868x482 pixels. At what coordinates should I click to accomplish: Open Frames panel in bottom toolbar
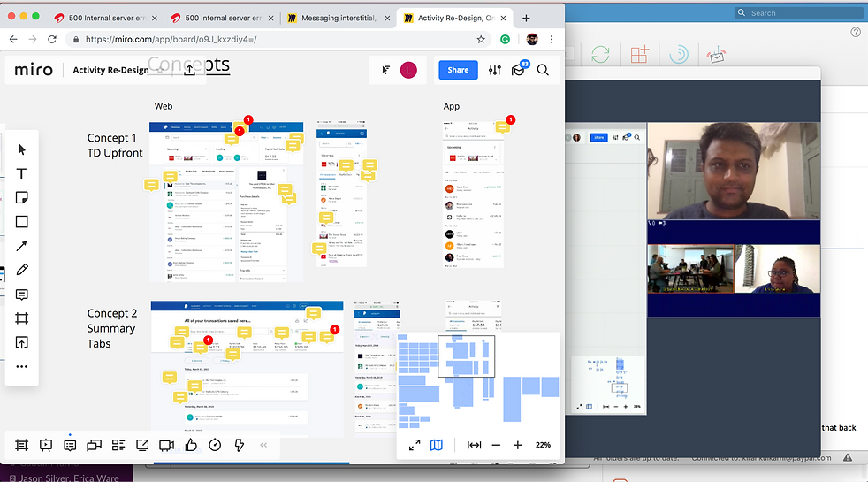(21, 445)
